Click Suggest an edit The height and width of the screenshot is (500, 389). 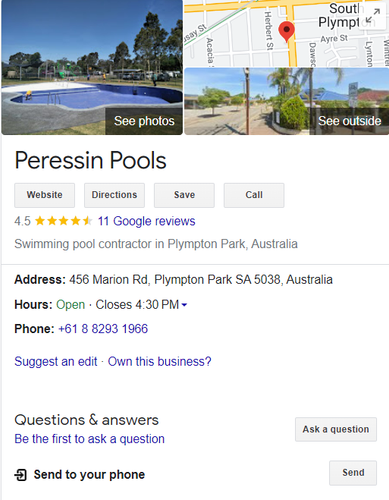point(56,361)
